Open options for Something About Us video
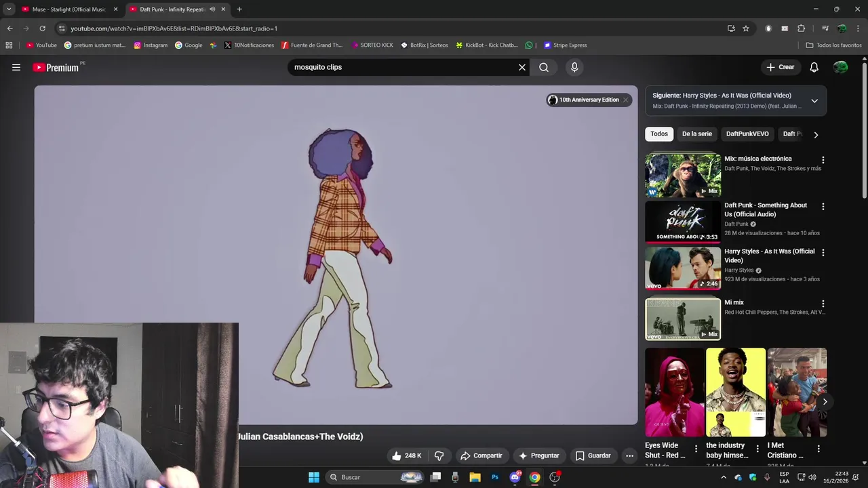 tap(823, 207)
